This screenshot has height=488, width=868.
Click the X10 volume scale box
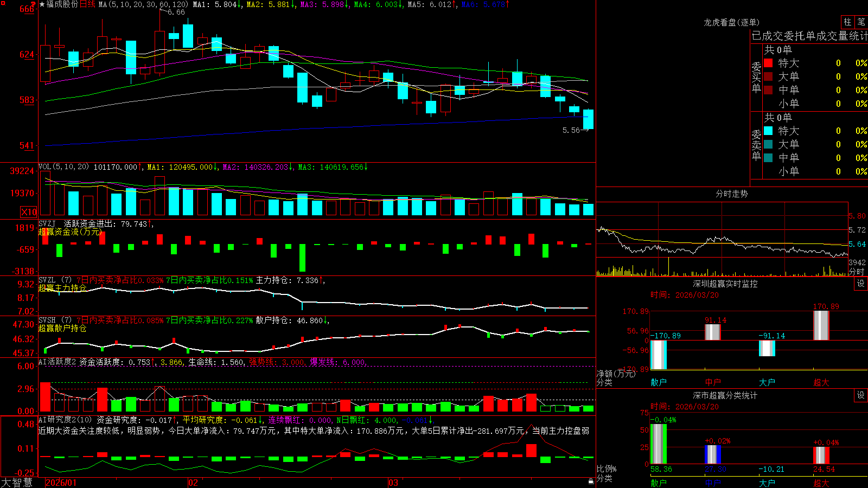pyautogui.click(x=29, y=212)
